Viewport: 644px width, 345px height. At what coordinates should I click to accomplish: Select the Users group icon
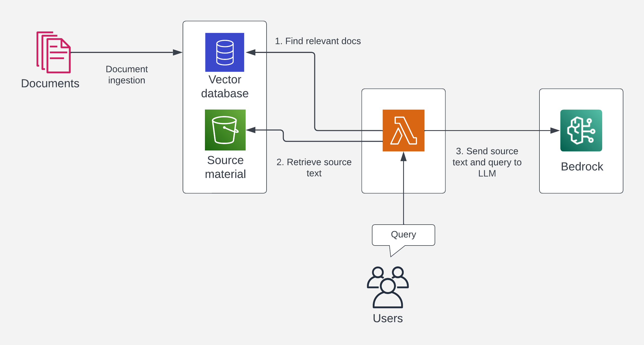pyautogui.click(x=388, y=287)
